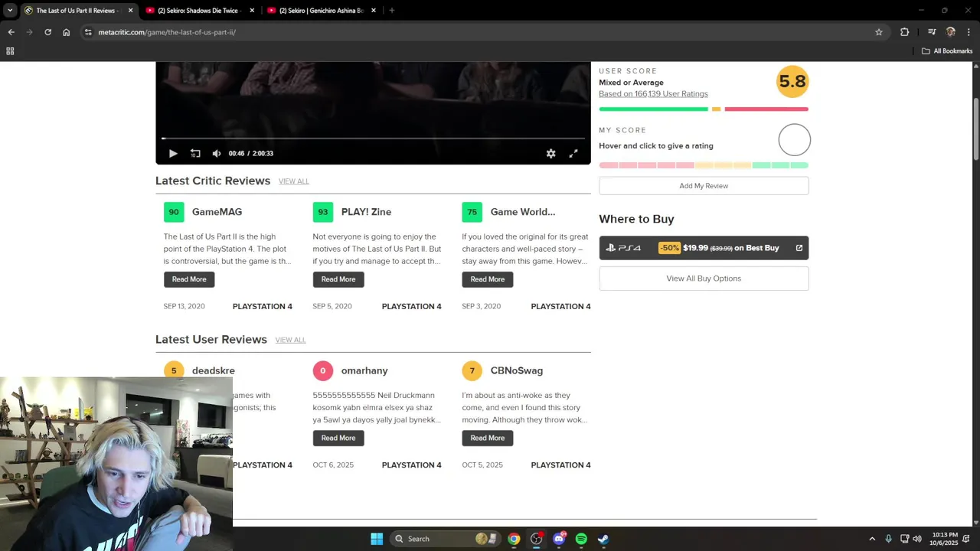Viewport: 980px width, 551px height.
Task: Click the replay 10 seconds icon
Action: 195,153
